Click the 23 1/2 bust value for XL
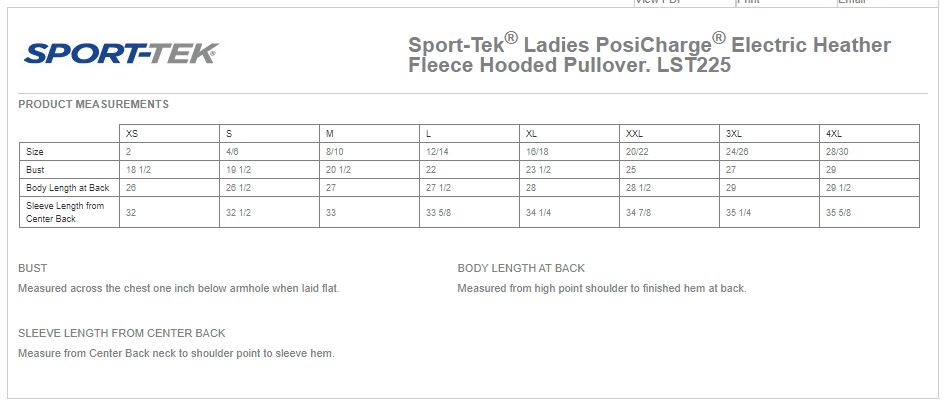The width and height of the screenshot is (947, 407). pyautogui.click(x=538, y=170)
